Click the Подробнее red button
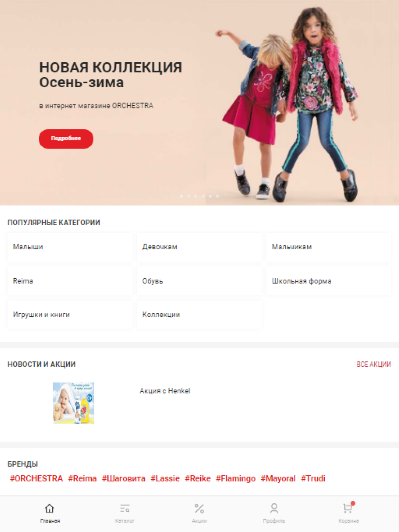 [x=66, y=139]
